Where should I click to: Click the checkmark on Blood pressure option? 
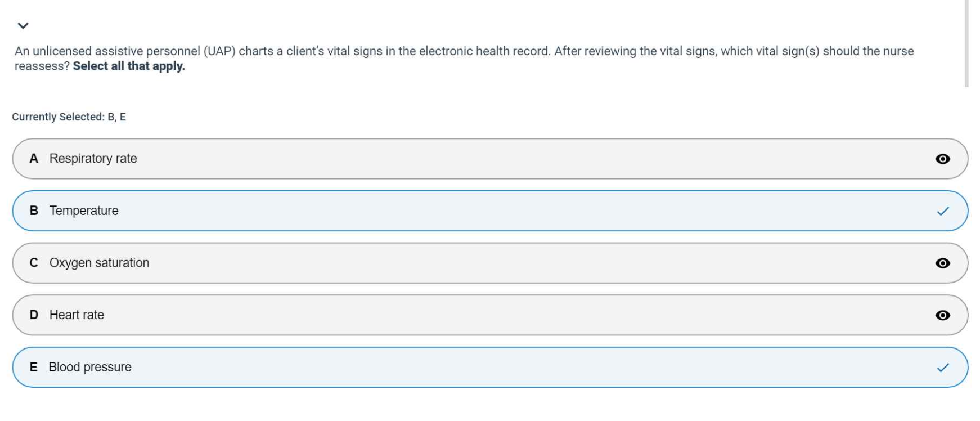click(943, 368)
